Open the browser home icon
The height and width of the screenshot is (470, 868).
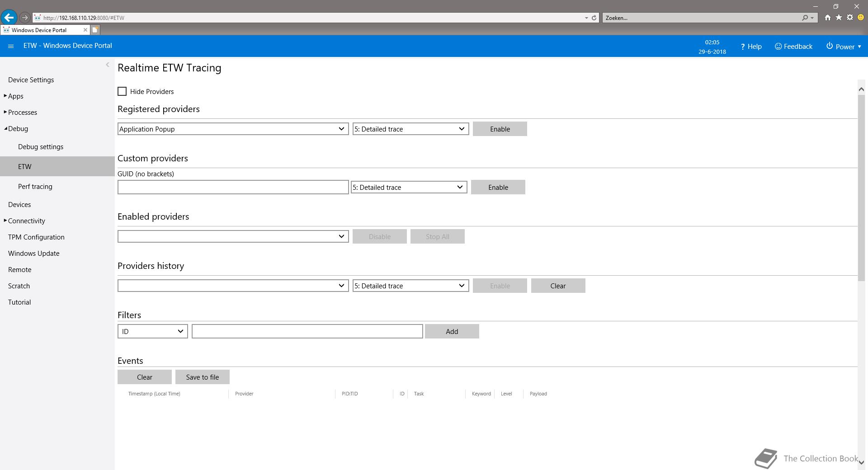(x=827, y=18)
